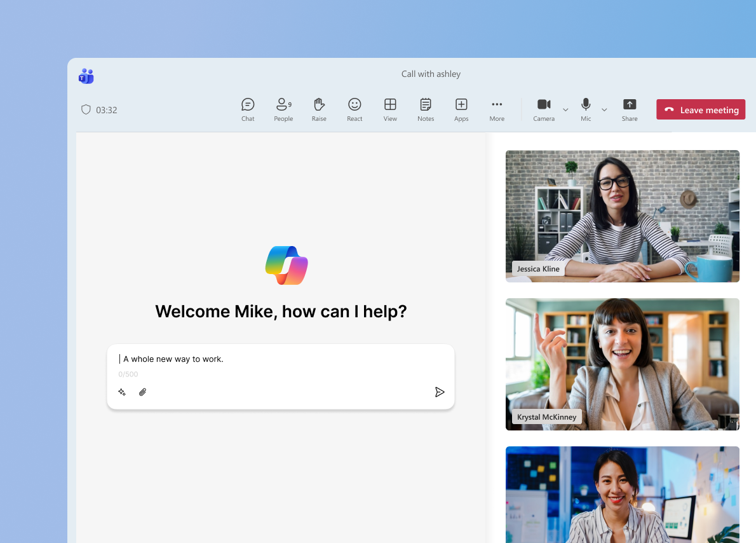Open meeting Notes
Screen dimensions: 756x543
pos(426,109)
